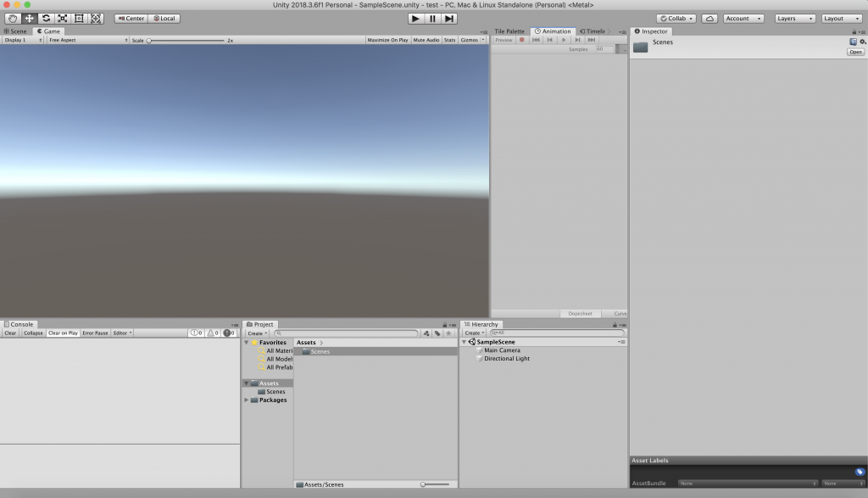Select the Move tool

click(29, 18)
